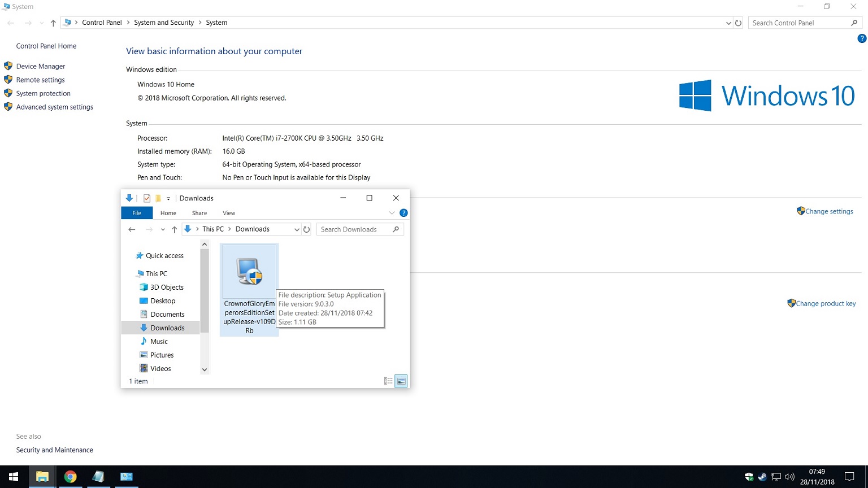The height and width of the screenshot is (488, 868).
Task: Select Music in navigation pane
Action: pos(159,341)
